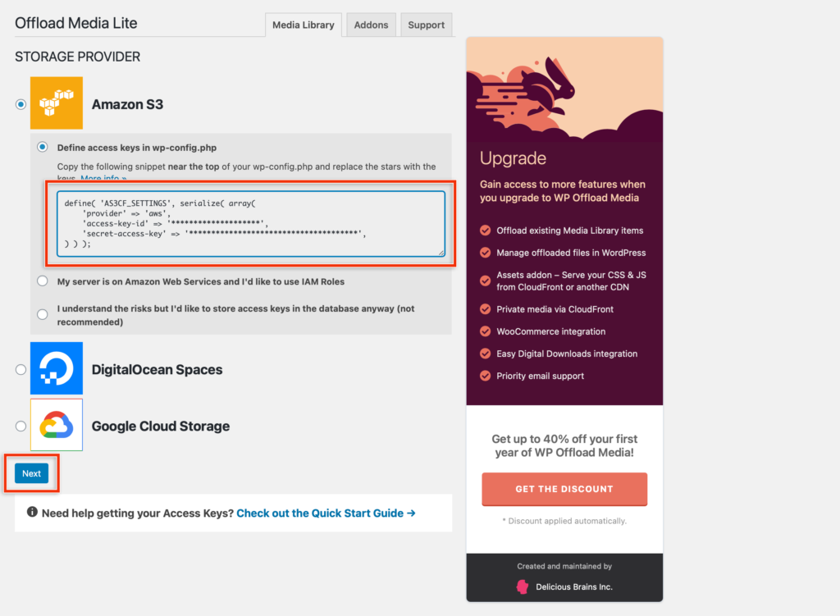Select store access keys in database option
The image size is (840, 616).
(43, 314)
